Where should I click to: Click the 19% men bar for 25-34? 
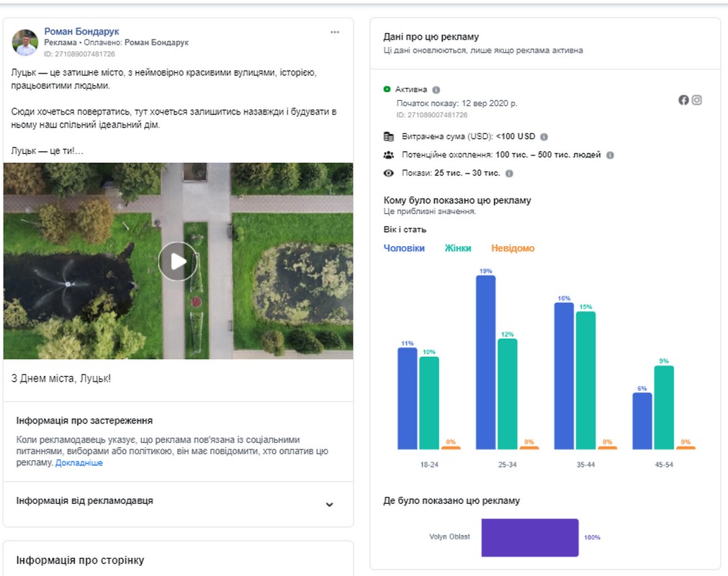485,362
